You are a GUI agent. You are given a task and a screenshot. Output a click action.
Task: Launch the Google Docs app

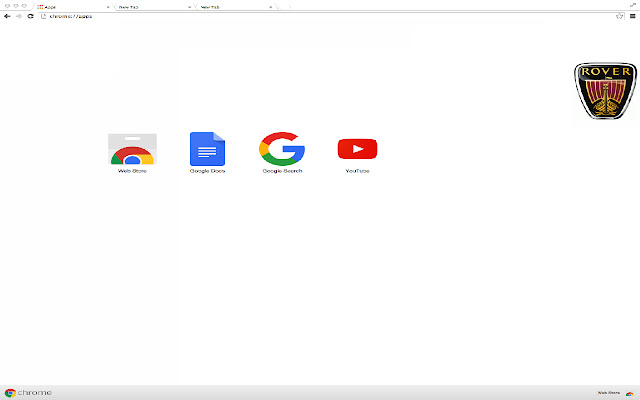pos(207,153)
